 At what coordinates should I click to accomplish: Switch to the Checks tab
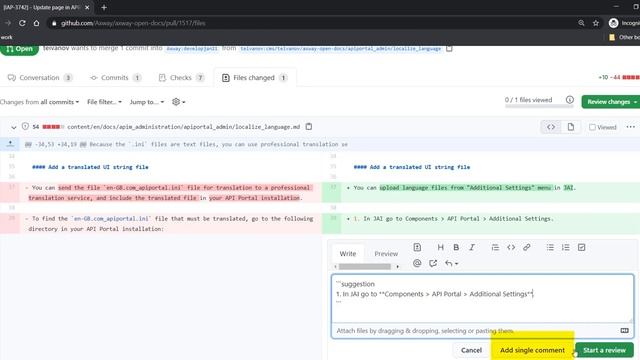(181, 78)
